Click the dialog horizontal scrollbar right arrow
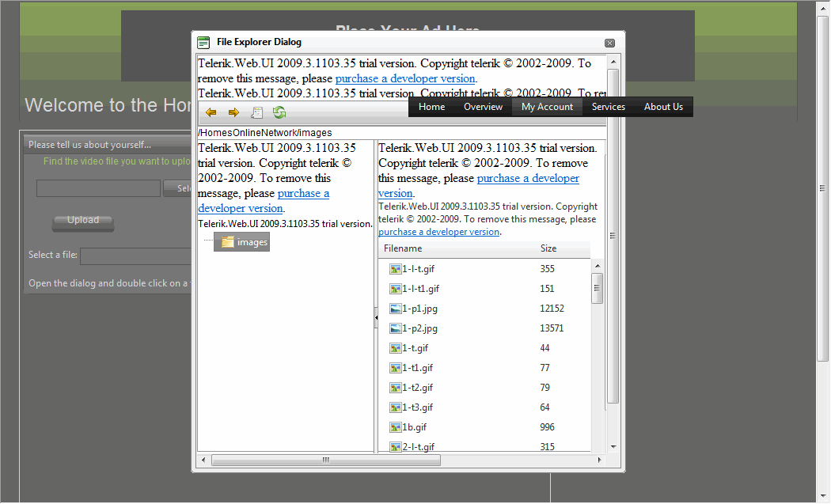Viewport: 831px width, 504px height. (x=599, y=460)
